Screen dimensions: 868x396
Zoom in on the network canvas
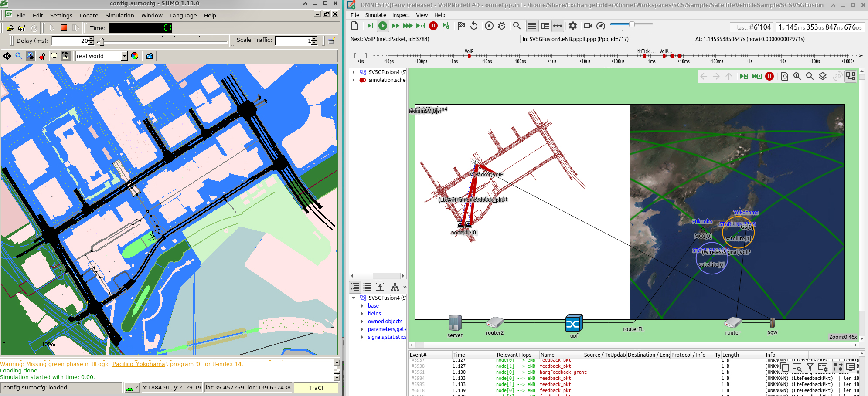click(x=797, y=76)
